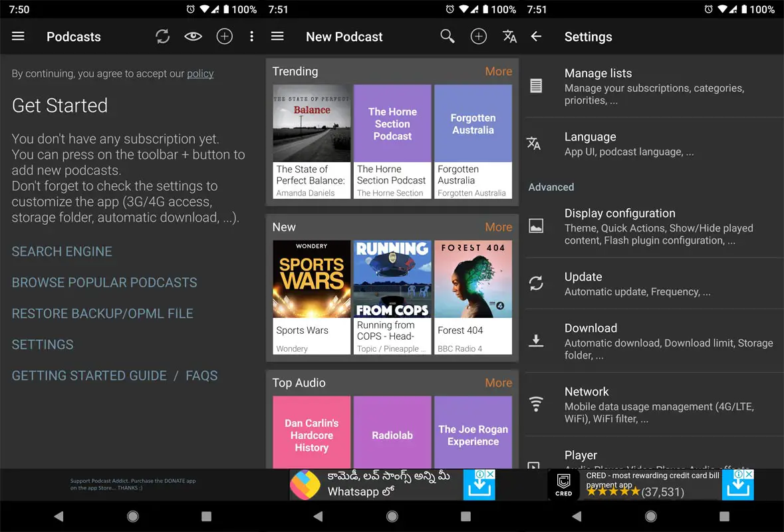Tap Android back button under Settings screen
The height and width of the screenshot is (532, 784).
click(577, 517)
